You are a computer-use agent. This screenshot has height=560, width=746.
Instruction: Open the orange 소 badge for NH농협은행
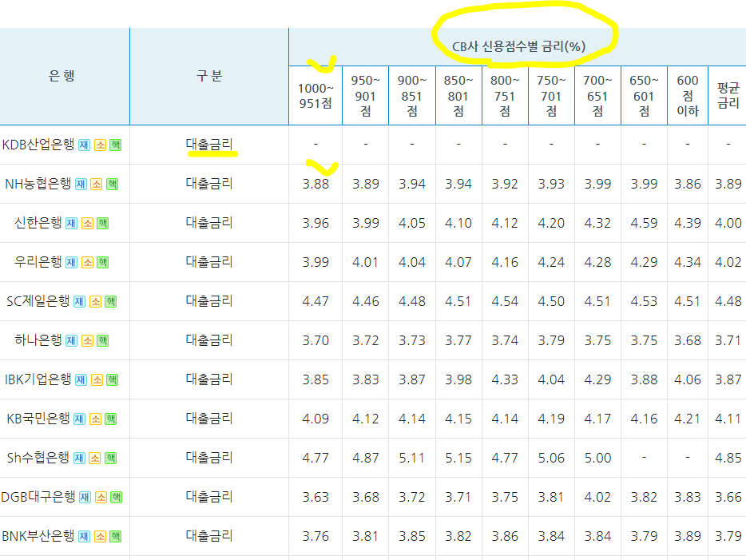(x=97, y=184)
